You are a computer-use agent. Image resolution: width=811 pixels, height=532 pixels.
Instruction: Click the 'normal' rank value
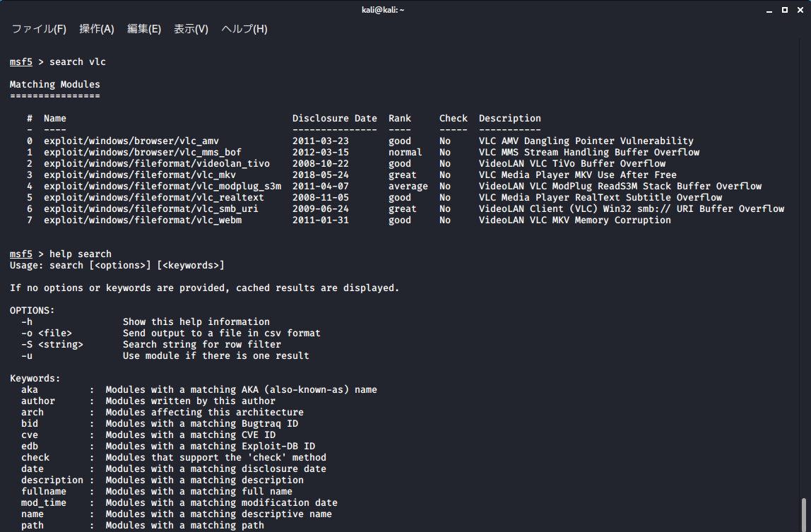click(x=405, y=152)
